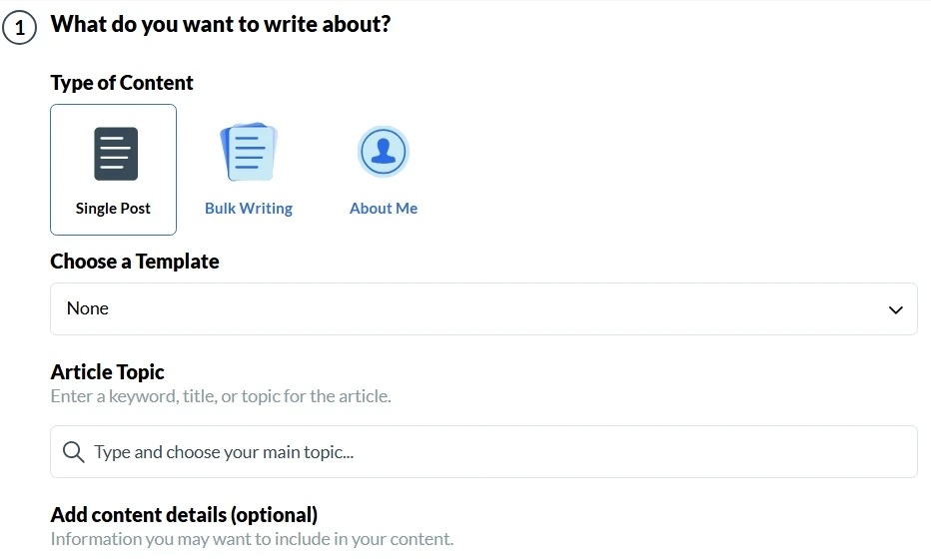Open the Choose a Template combo box
This screenshot has width=931, height=560.
[x=483, y=309]
